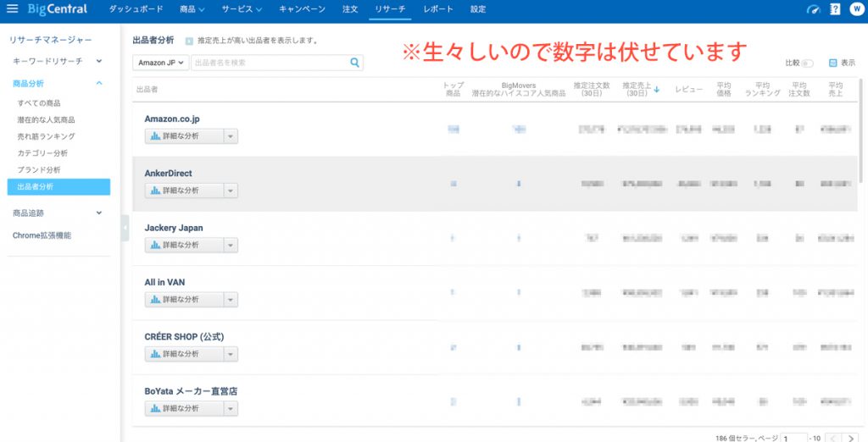868x442 pixels.
Task: Open the W user avatar
Action: coord(856,9)
